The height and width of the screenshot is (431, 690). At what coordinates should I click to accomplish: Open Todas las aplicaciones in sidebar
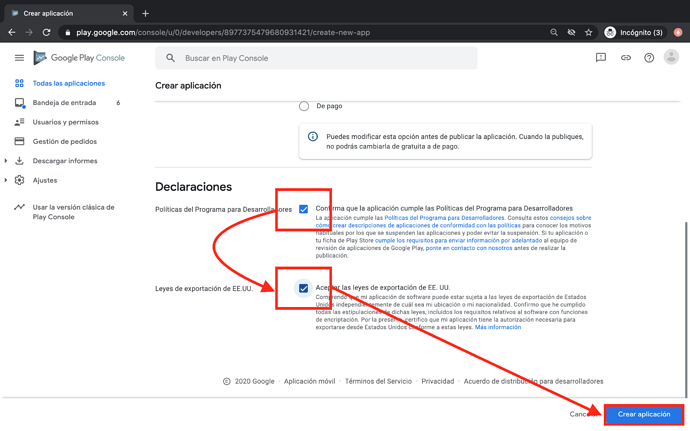coord(68,84)
